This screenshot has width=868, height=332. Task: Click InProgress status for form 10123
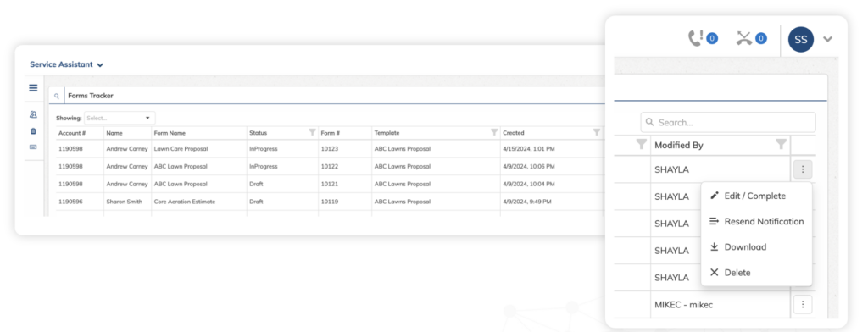[x=264, y=149]
